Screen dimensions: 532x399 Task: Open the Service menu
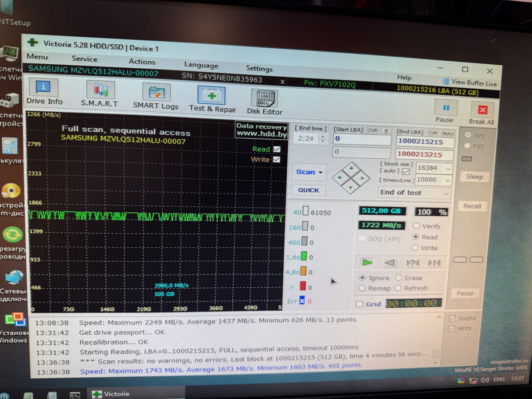point(84,59)
